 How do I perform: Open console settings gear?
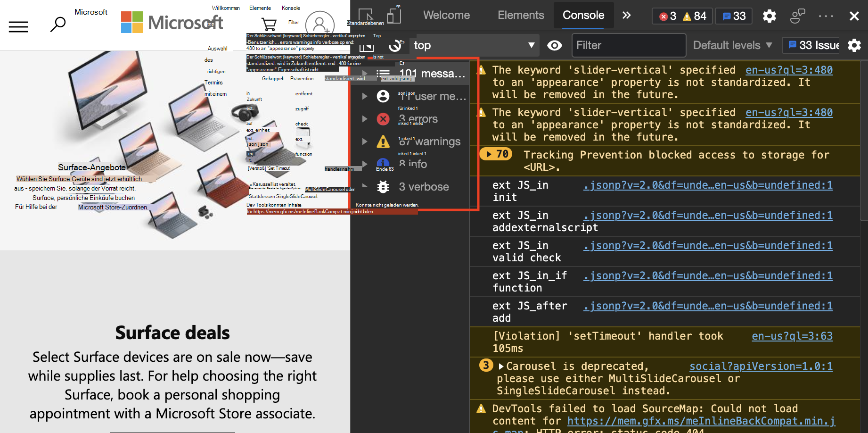coord(854,45)
